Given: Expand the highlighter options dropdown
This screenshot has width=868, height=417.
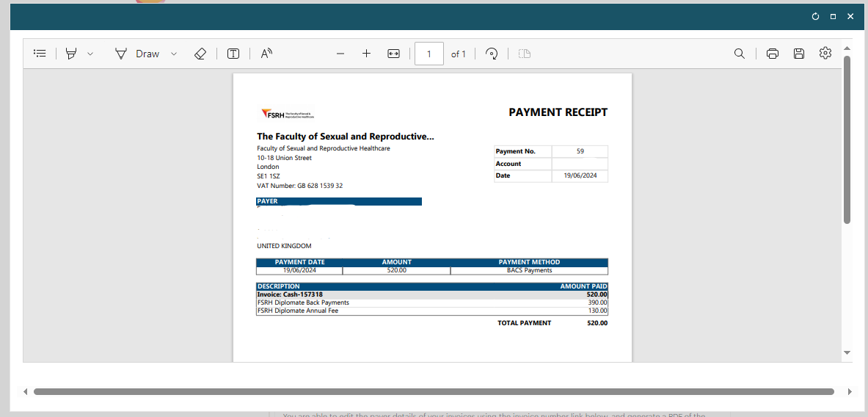Looking at the screenshot, I should point(90,54).
